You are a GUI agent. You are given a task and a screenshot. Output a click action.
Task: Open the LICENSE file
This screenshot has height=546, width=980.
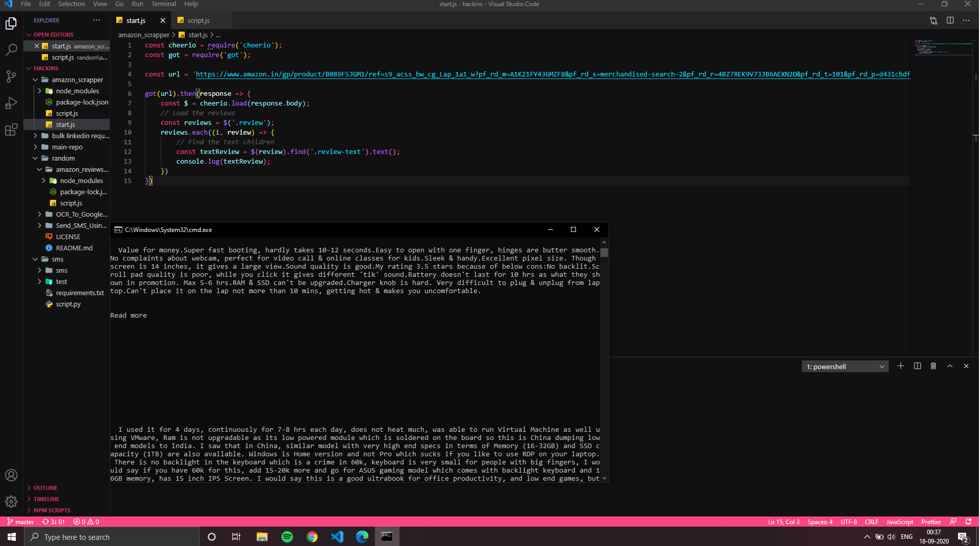click(x=68, y=237)
